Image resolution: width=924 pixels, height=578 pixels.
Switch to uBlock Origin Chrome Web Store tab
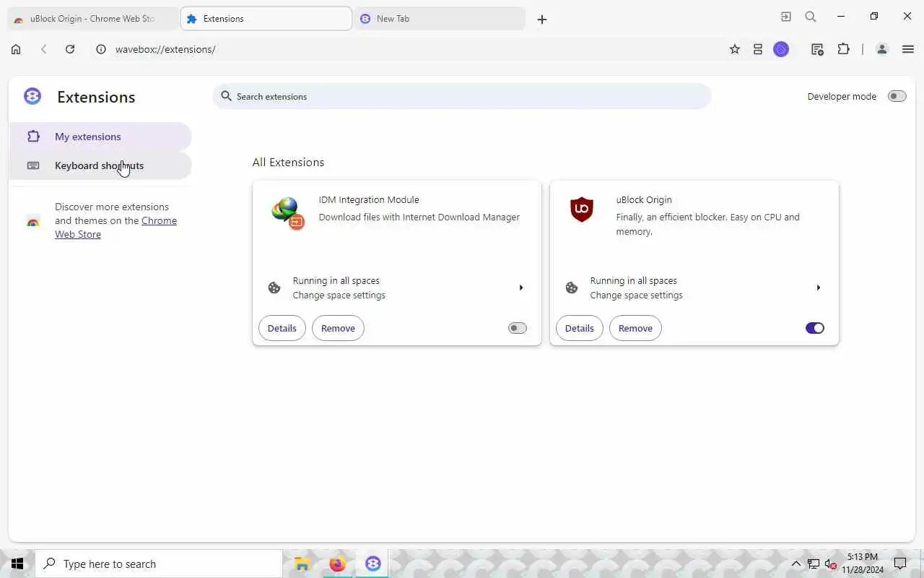pos(92,19)
